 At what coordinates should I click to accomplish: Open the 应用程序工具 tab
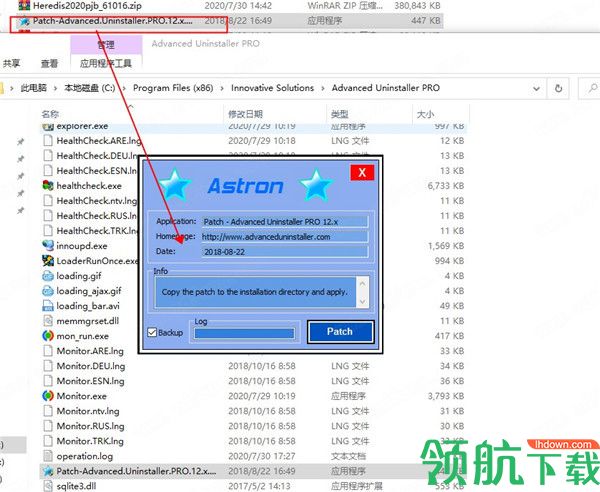[106, 64]
